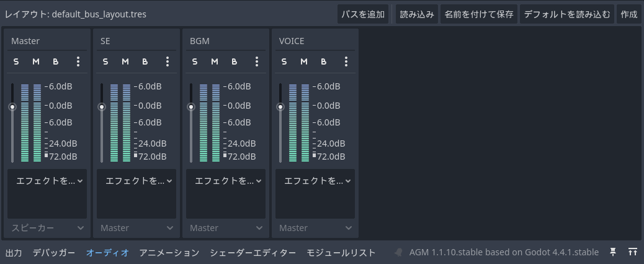Click the expand bottom panel arrow icon
The width and height of the screenshot is (644, 264).
click(x=632, y=252)
